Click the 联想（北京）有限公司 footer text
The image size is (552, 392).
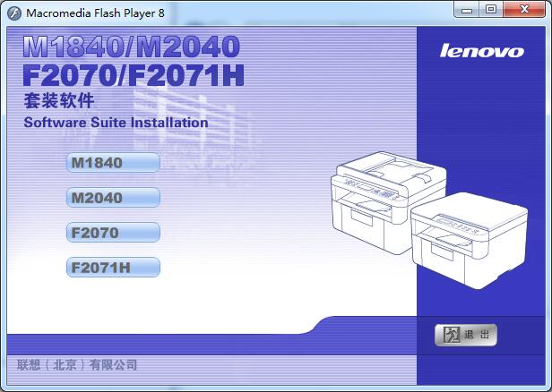pyautogui.click(x=77, y=365)
